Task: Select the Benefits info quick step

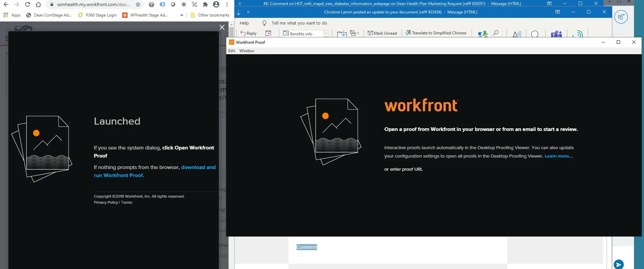Action: [x=302, y=34]
